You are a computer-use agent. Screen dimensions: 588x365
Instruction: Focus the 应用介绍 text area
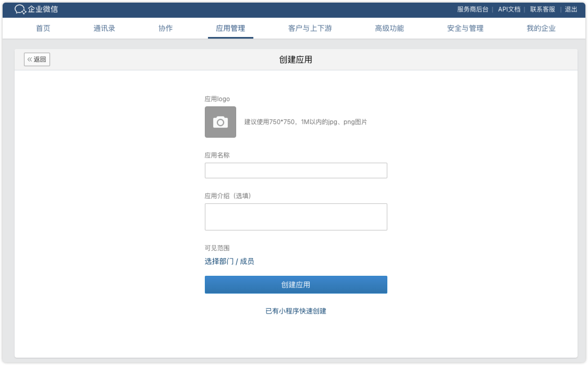[296, 217]
